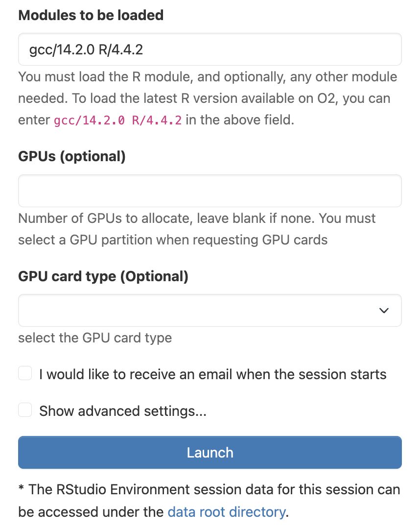
Task: Click the GPUs (optional) number field
Action: tap(210, 191)
